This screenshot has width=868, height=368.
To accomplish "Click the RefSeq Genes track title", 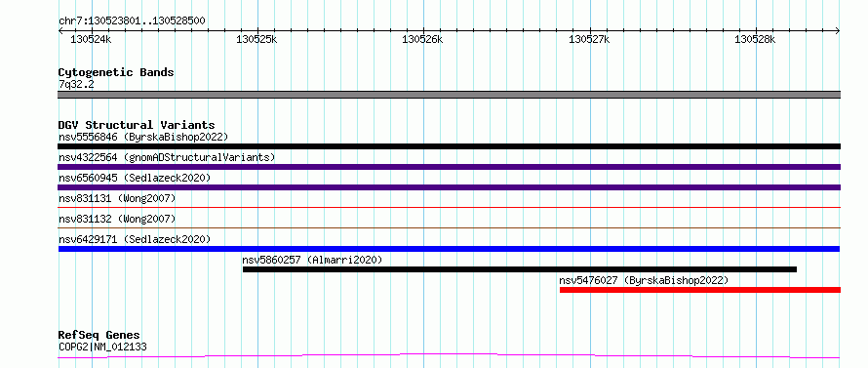I will click(x=99, y=336).
